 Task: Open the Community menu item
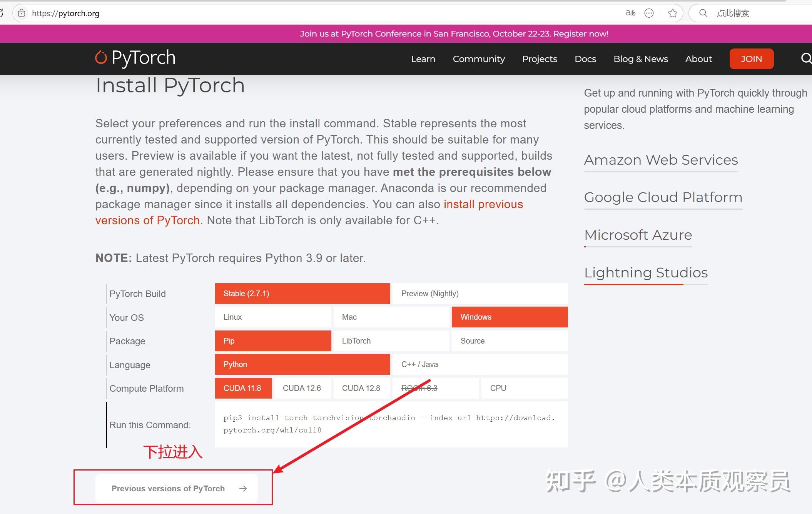pyautogui.click(x=479, y=58)
